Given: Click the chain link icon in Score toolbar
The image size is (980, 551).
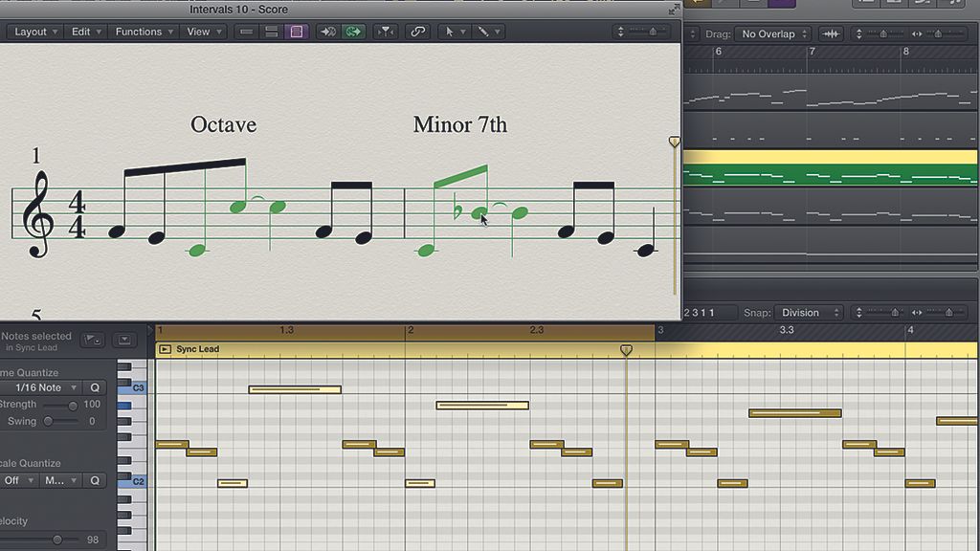Looking at the screenshot, I should 417,32.
